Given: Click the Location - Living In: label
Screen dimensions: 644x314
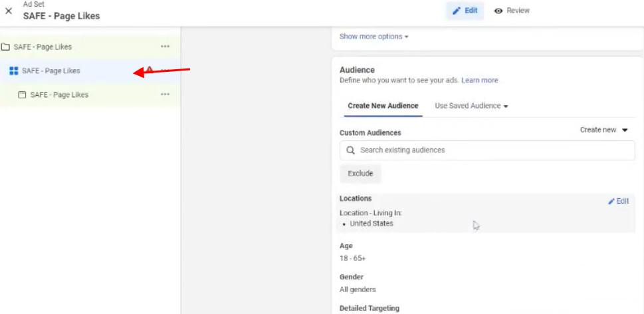Looking at the screenshot, I should click(370, 213).
